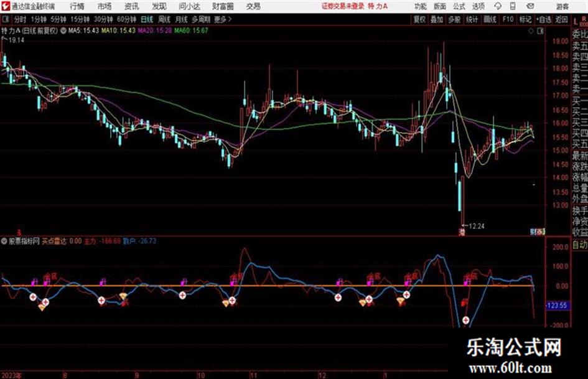Click the first diamond signal in the indicator
Image resolution: width=588 pixels, height=379 pixels.
[x=42, y=307]
